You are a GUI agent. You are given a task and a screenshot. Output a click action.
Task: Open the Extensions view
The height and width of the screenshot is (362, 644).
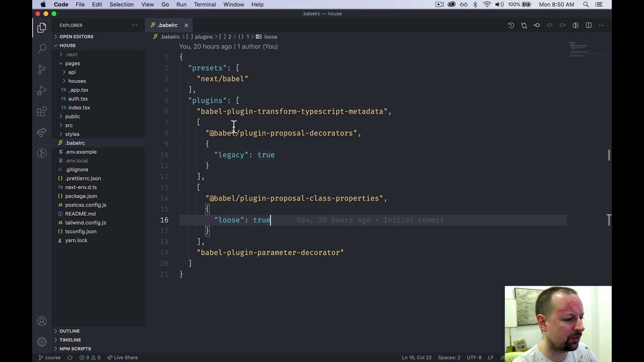click(x=42, y=112)
